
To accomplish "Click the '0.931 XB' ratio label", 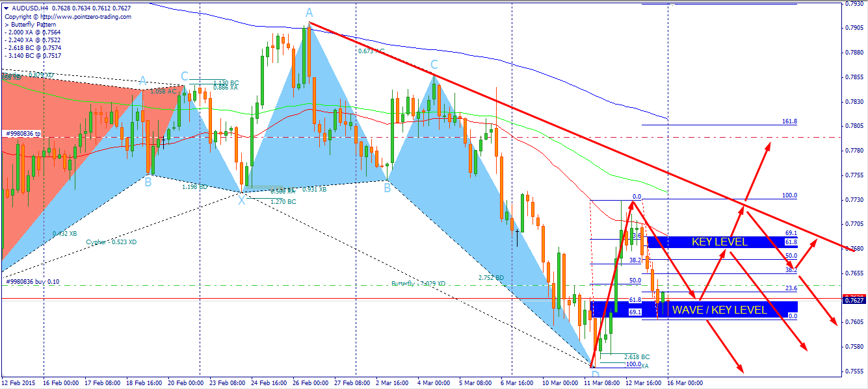I will (x=314, y=190).
